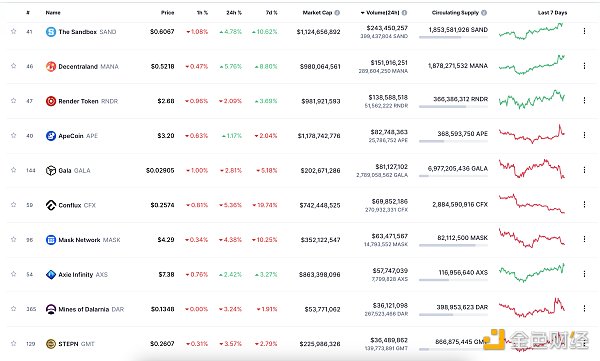The height and width of the screenshot is (361, 600).
Task: Click the Conflux 7-day sparkline chart
Action: click(532, 203)
